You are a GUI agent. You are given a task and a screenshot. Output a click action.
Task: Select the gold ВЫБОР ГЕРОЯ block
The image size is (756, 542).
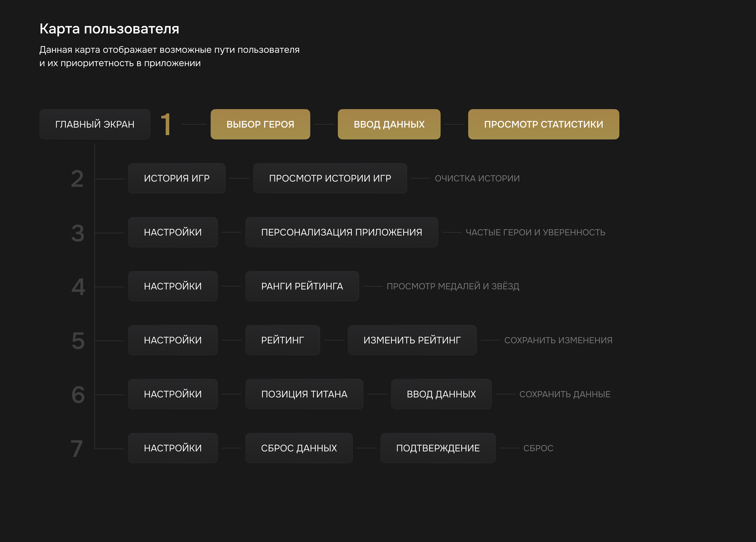[260, 124]
